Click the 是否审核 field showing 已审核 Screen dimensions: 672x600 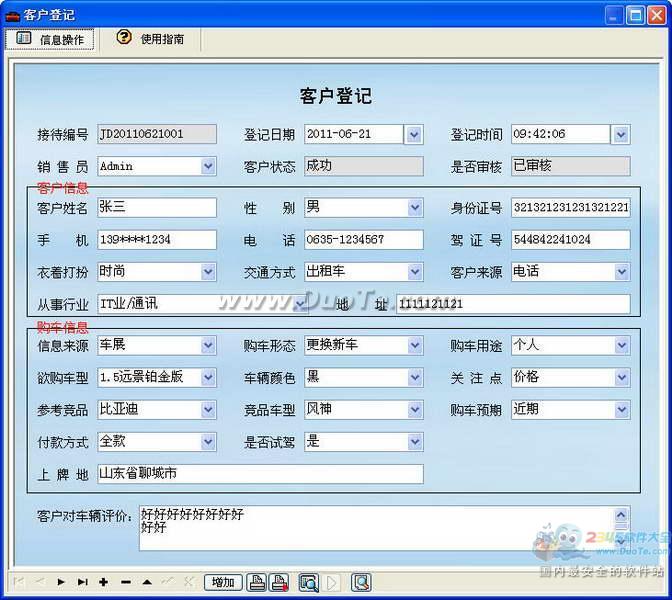pos(570,166)
